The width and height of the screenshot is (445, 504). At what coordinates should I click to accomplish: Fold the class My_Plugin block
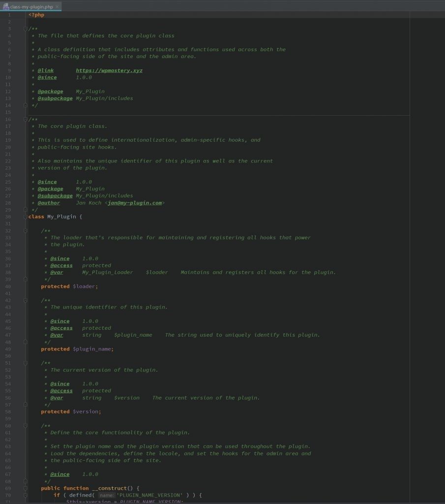26,217
